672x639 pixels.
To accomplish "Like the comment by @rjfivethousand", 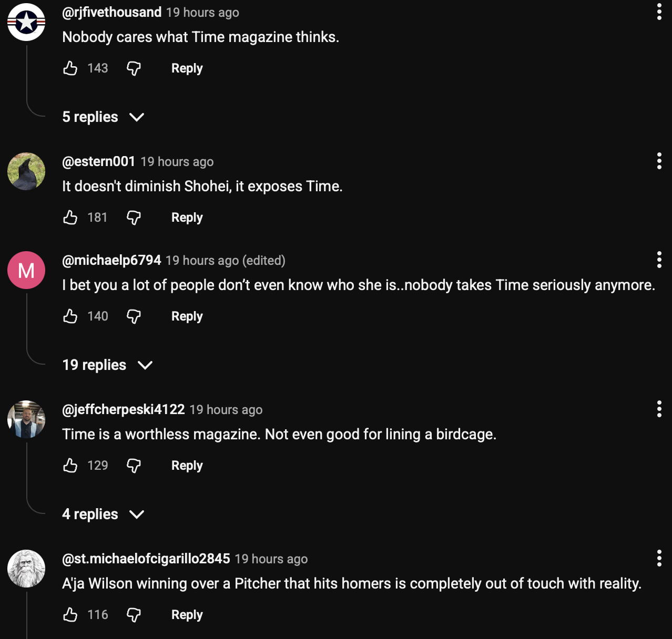I will coord(70,68).
